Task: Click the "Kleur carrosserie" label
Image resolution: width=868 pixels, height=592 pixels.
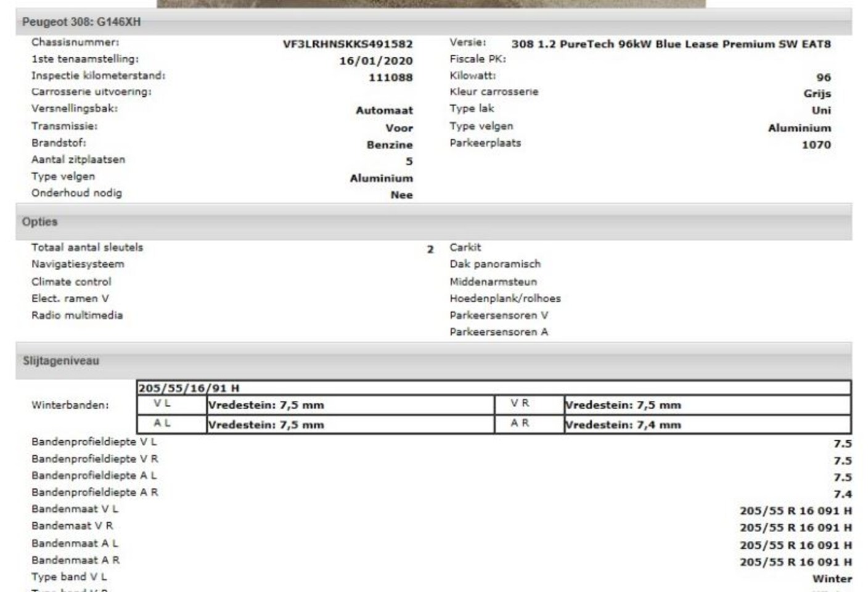Action: (494, 91)
